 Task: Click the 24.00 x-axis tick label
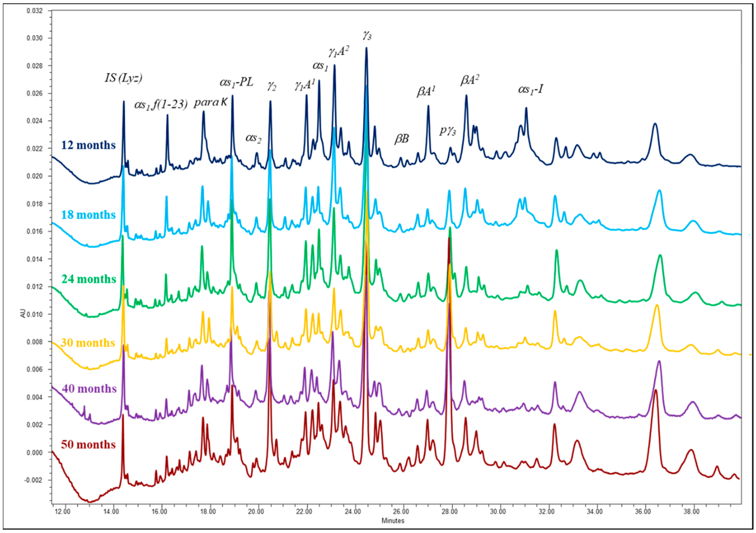[353, 512]
